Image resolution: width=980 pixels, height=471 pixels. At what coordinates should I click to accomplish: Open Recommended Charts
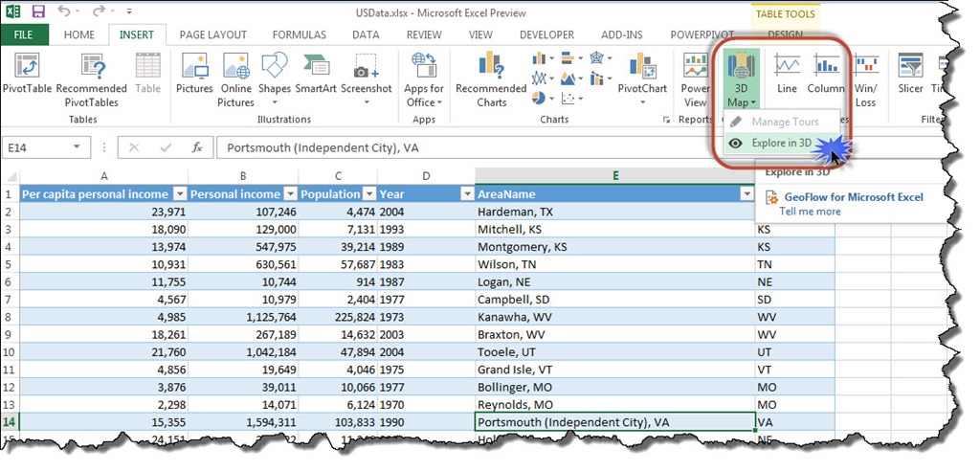pos(491,80)
